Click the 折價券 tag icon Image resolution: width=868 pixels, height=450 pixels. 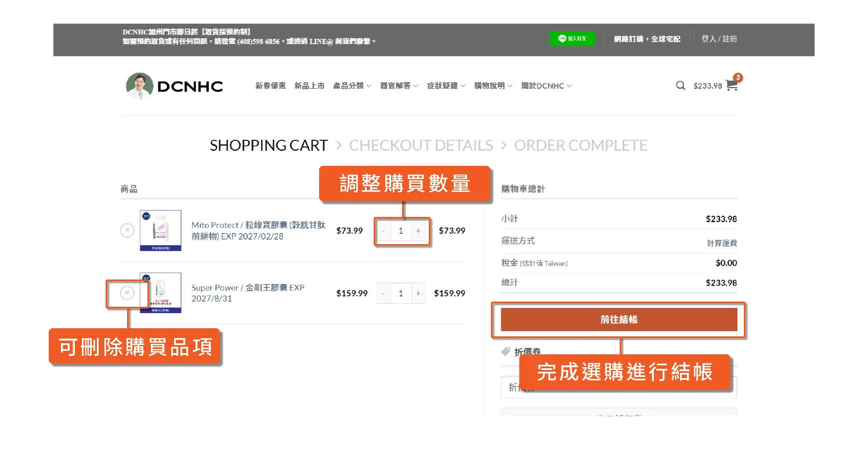click(506, 352)
